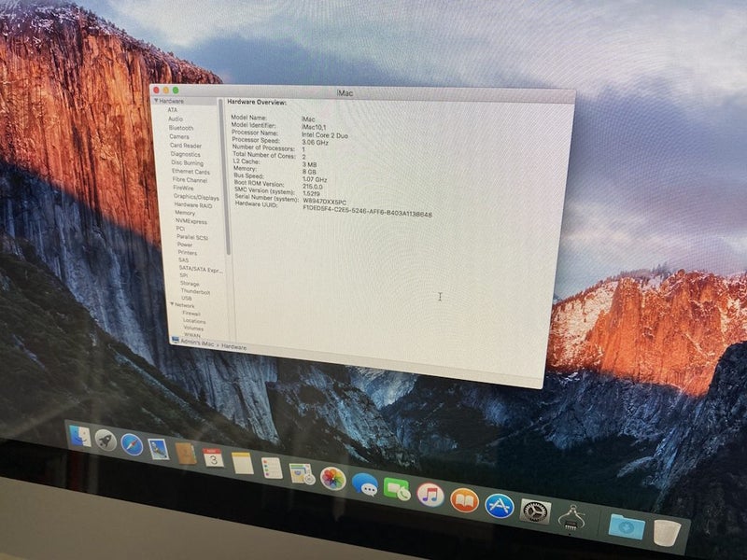Collapse the Network section triangle
The image size is (747, 560).
coord(173,304)
